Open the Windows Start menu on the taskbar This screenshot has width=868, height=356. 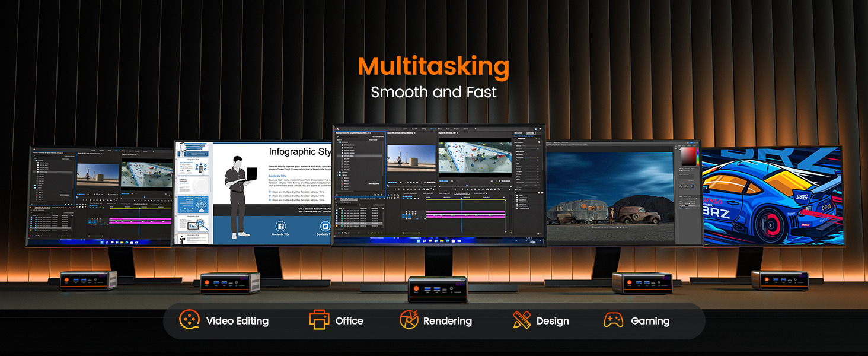point(419,241)
